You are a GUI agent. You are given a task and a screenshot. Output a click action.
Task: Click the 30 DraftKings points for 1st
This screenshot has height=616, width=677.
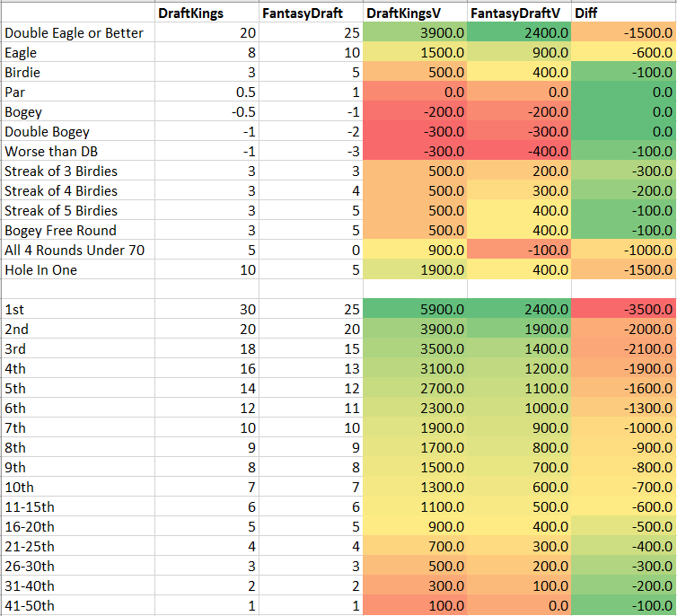click(207, 310)
